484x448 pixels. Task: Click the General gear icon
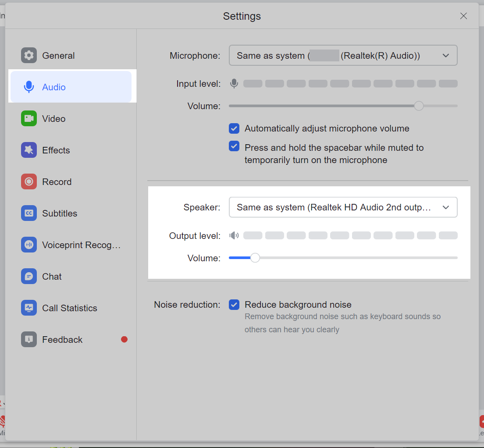point(29,56)
